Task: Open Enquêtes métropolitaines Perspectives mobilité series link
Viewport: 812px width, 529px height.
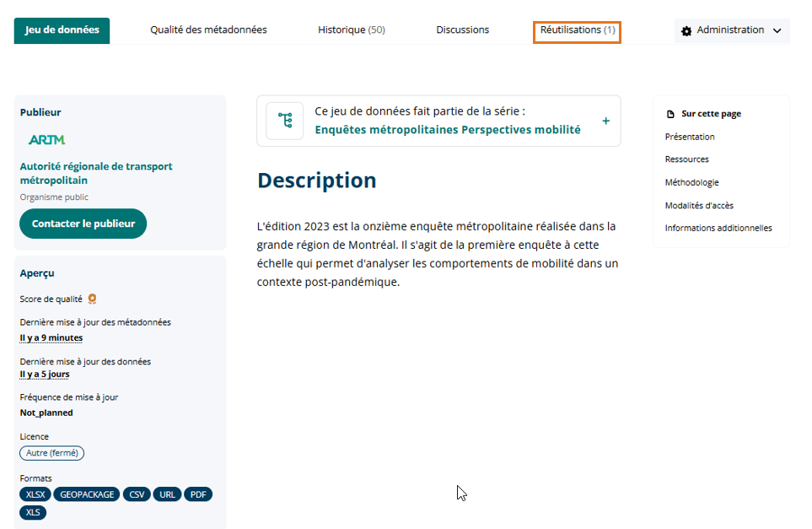Action: pyautogui.click(x=448, y=130)
